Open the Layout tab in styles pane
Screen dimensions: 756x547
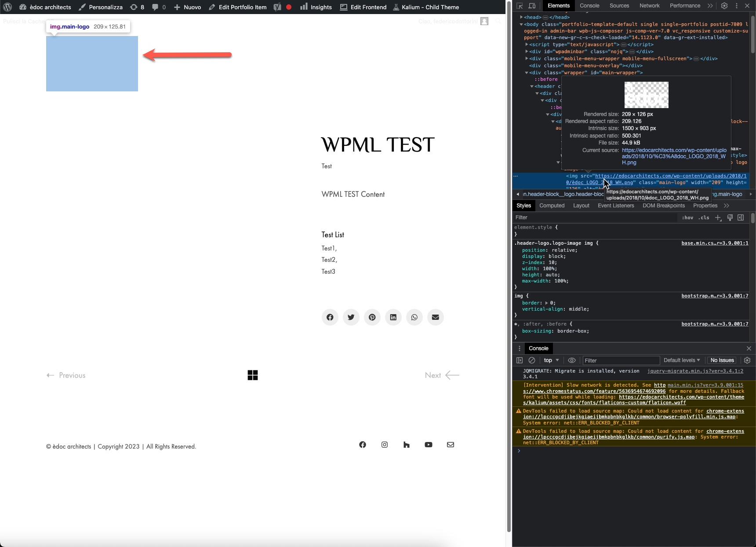pos(581,206)
